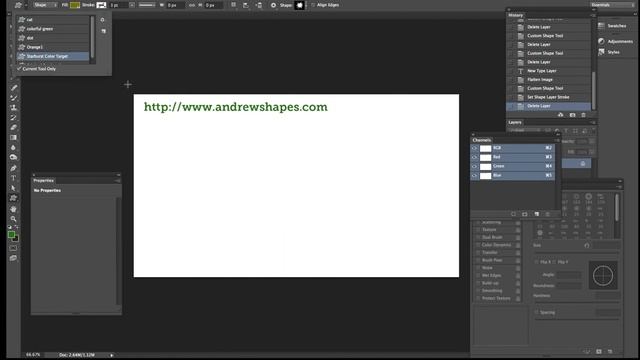Open the tool preset picker arrow

point(26,5)
